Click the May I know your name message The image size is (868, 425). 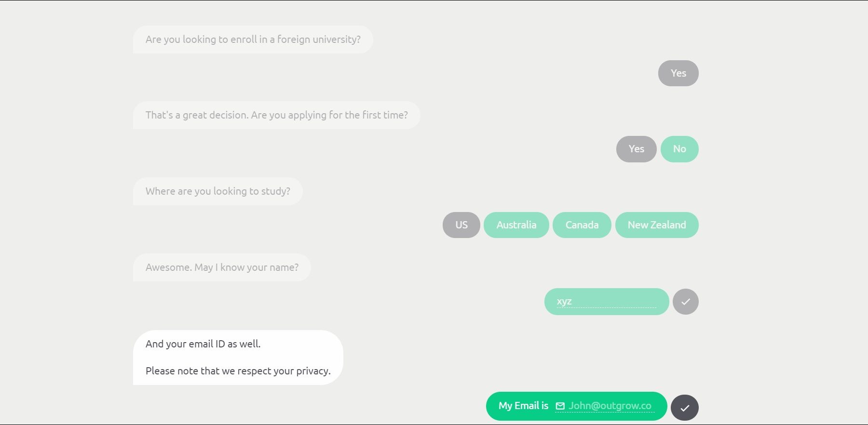(x=222, y=267)
